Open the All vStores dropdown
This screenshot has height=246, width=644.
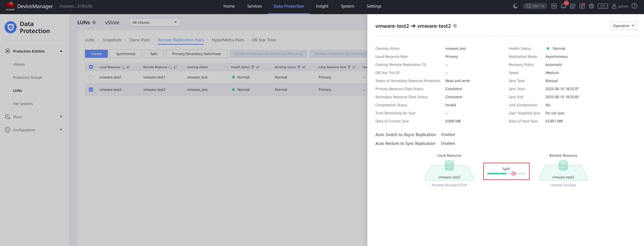(x=155, y=22)
